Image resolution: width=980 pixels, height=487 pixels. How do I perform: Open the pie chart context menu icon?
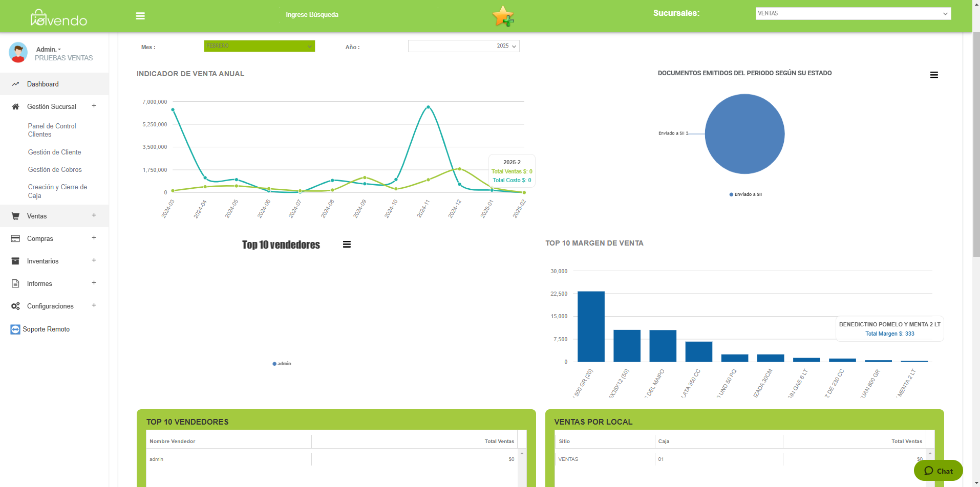pyautogui.click(x=934, y=75)
